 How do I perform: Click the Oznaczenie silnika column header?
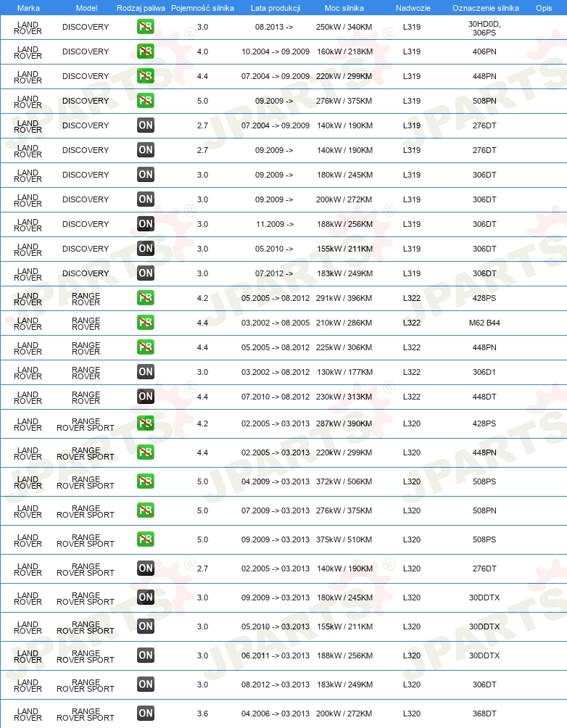point(485,8)
